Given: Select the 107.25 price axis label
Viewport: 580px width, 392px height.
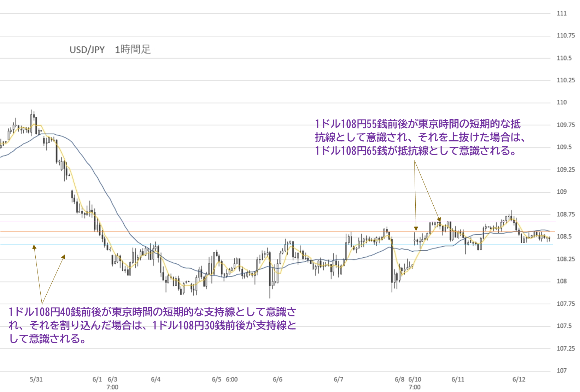Looking at the screenshot, I should point(566,349).
